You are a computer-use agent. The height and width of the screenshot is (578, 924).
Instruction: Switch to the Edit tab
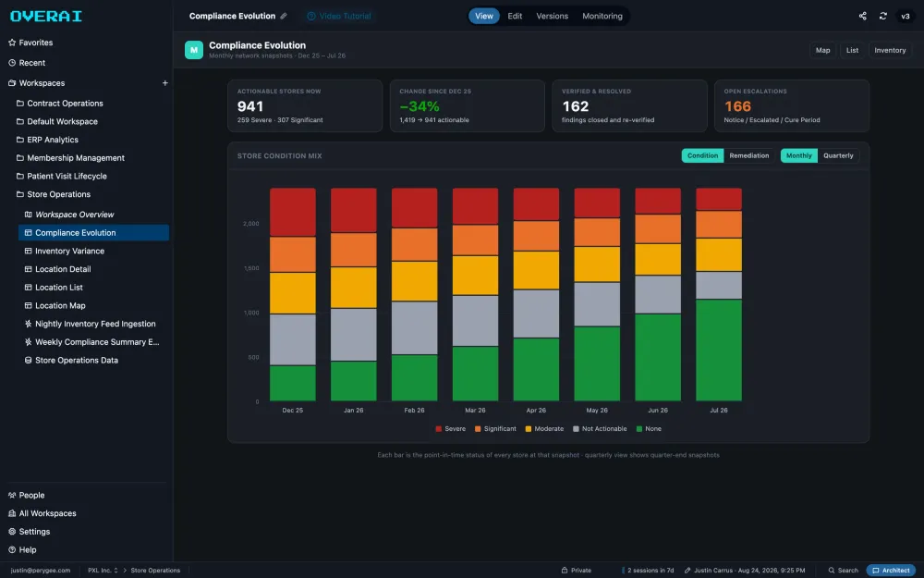(x=515, y=16)
